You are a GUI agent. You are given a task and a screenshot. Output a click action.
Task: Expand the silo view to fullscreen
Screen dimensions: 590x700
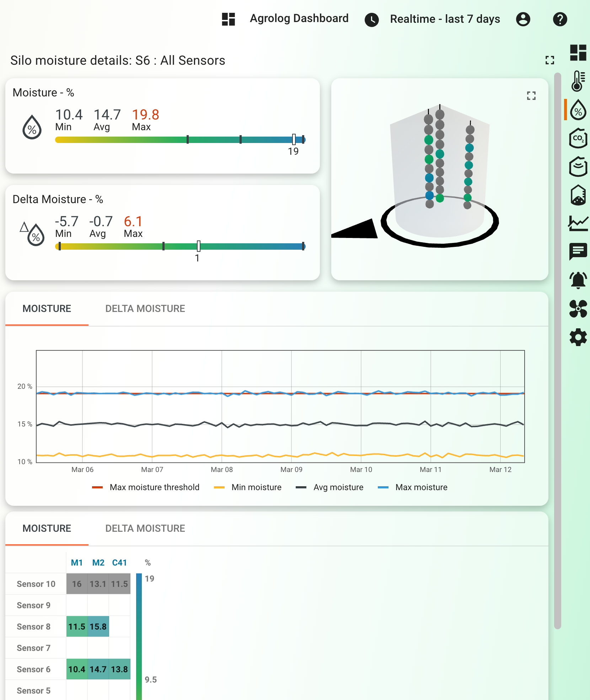click(x=531, y=95)
